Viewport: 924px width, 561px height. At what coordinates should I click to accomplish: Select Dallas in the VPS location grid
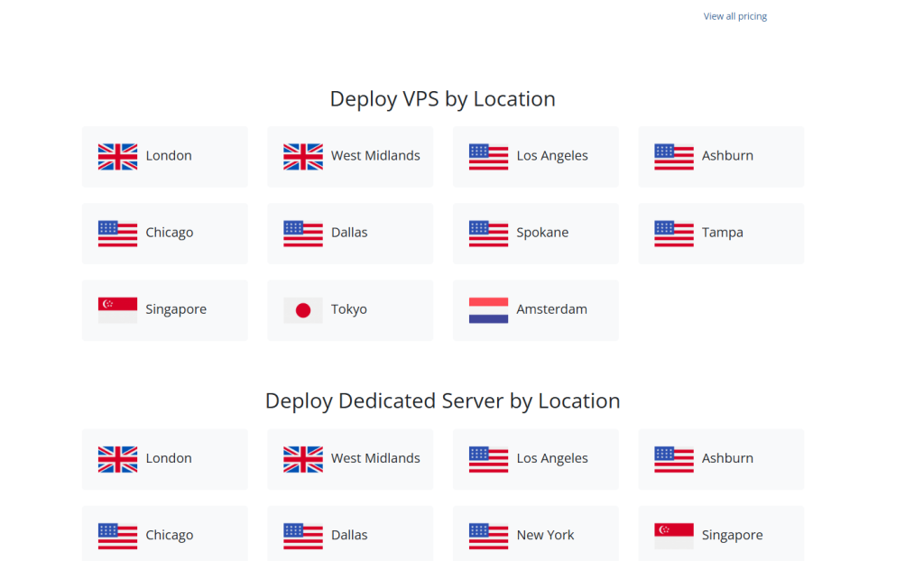tap(349, 233)
